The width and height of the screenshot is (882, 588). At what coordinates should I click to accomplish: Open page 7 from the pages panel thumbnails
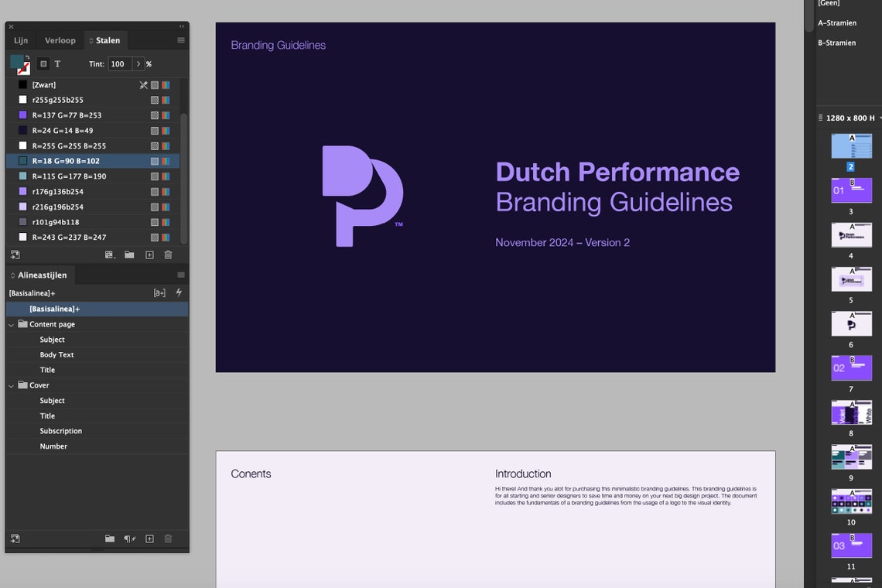click(x=851, y=367)
